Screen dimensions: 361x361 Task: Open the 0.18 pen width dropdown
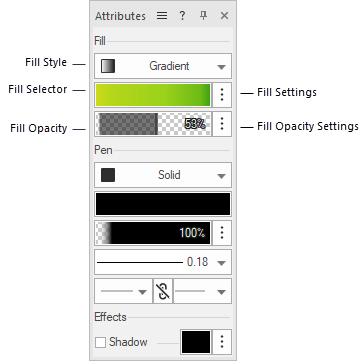(x=163, y=262)
